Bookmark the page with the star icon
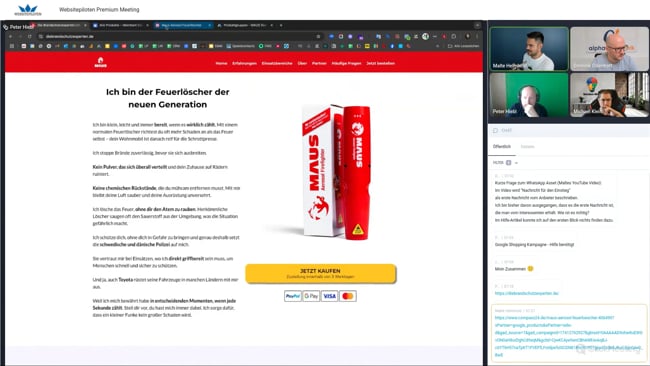 318,36
